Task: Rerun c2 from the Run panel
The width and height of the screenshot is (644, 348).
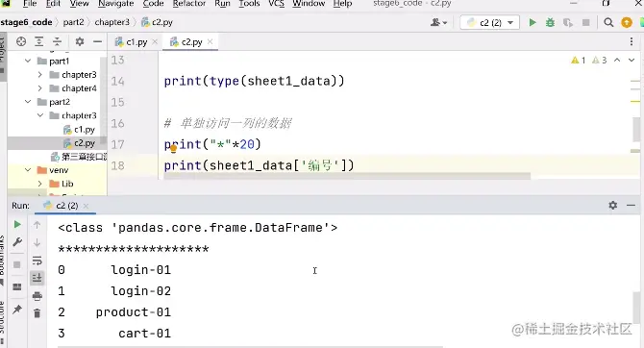Action: 17,224
